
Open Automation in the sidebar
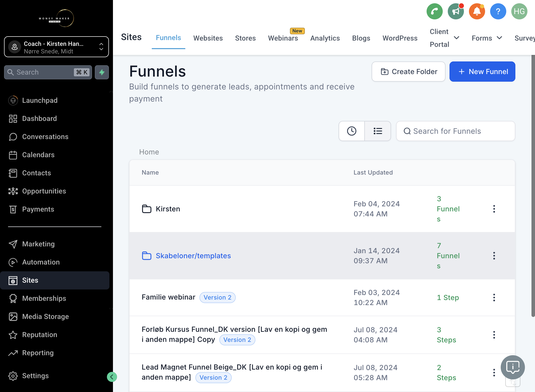[x=55, y=262]
